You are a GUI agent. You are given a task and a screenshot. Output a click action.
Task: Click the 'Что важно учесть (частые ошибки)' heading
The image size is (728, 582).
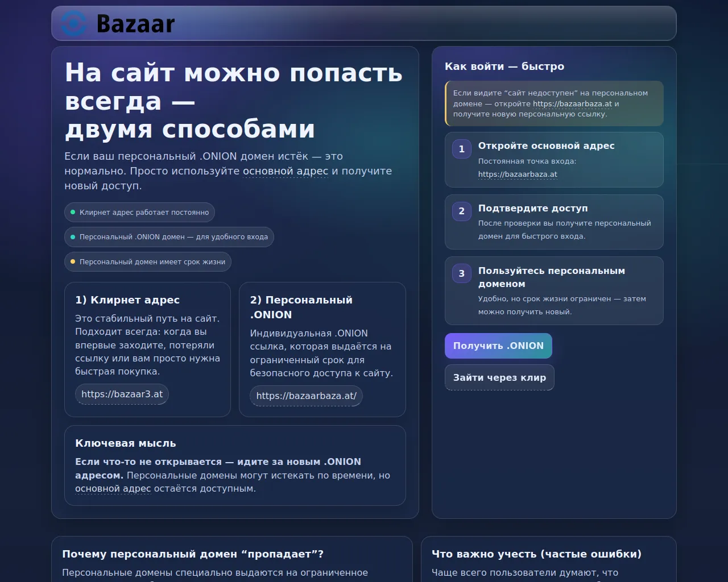coord(536,554)
